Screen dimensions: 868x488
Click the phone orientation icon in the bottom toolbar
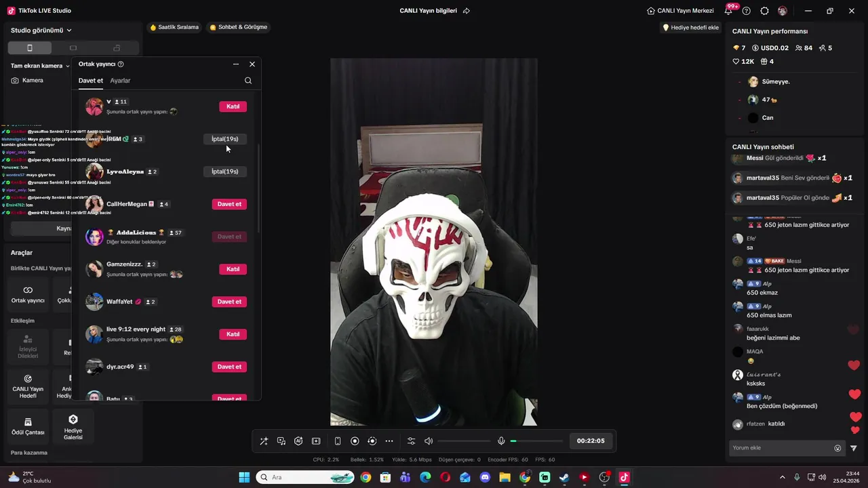point(338,441)
